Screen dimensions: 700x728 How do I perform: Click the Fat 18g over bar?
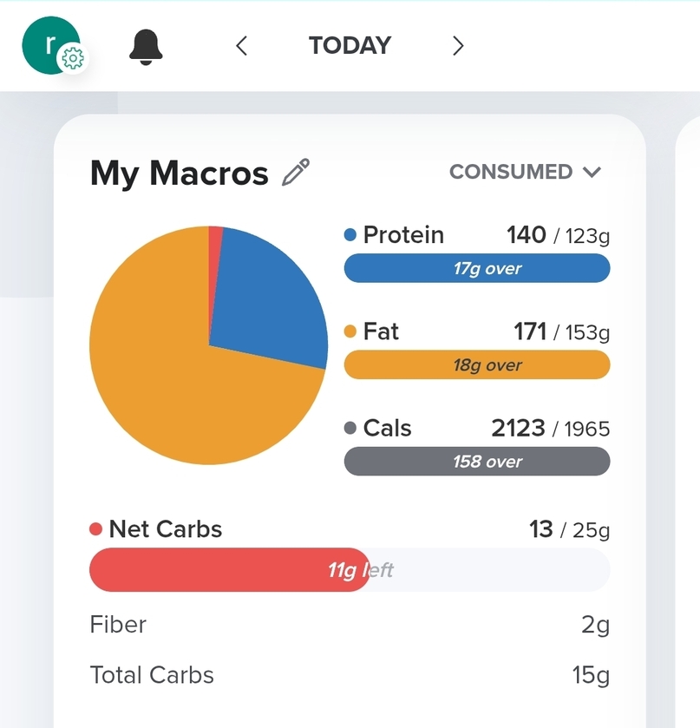click(x=477, y=365)
